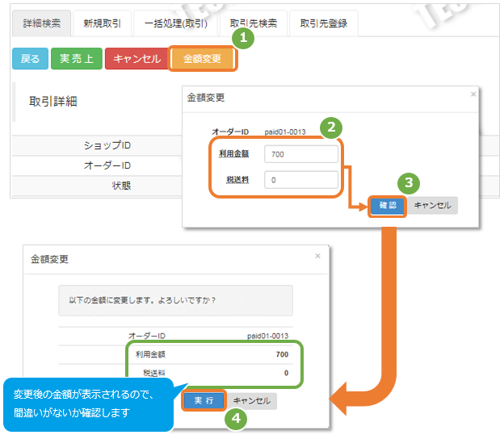Click order ID paid01-0013 in entry dialog

tap(285, 132)
